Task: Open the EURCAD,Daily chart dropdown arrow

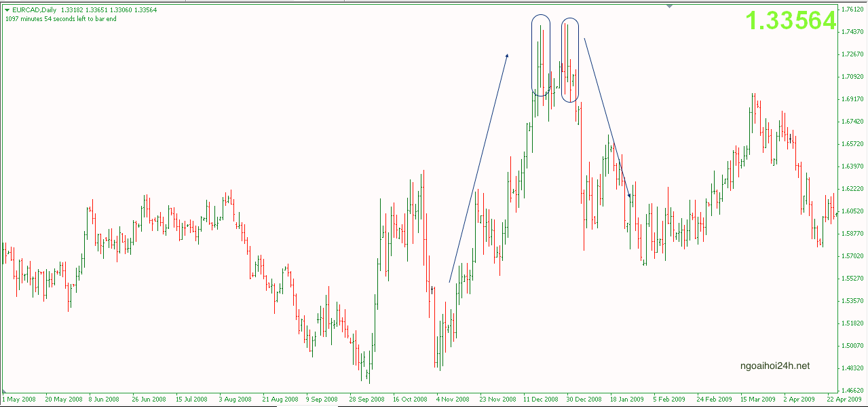Action: click(x=7, y=10)
